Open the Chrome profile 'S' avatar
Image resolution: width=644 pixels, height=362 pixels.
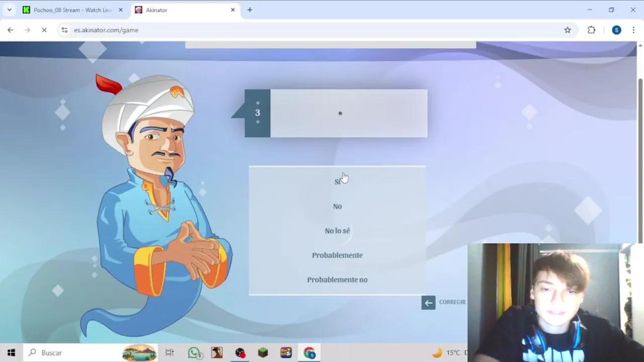[x=616, y=30]
